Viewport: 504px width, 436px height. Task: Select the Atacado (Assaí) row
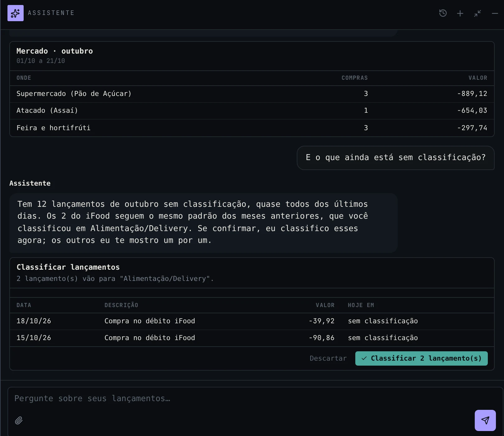point(252,111)
